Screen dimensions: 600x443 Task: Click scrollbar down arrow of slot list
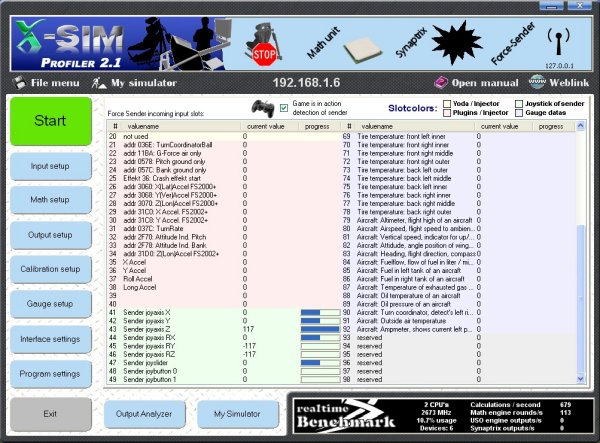[580, 379]
